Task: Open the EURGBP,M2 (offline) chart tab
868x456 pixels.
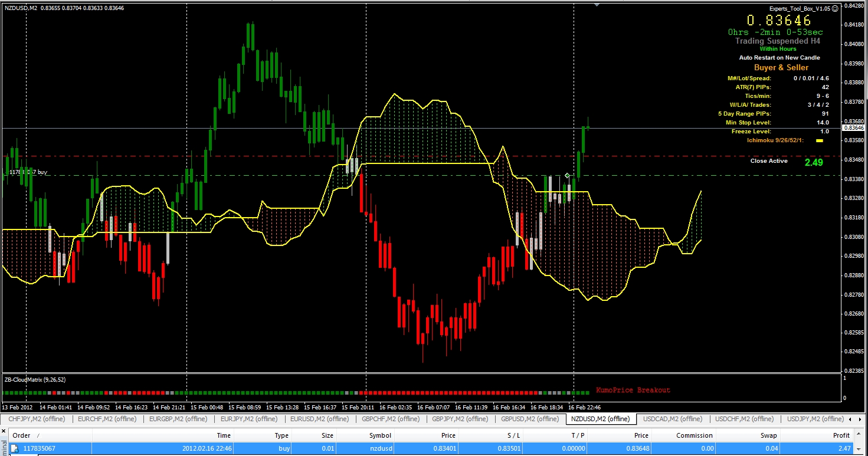Action: (178, 419)
